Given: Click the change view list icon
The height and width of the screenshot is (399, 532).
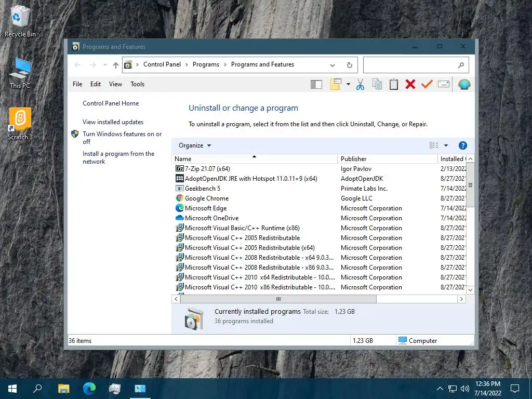Looking at the screenshot, I should 434,145.
